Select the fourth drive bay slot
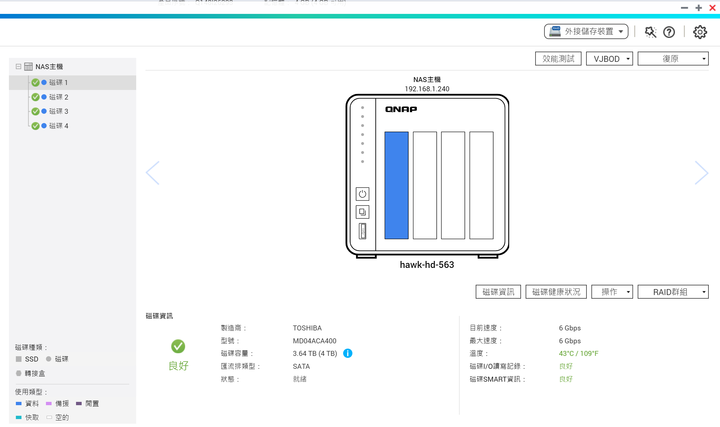This screenshot has width=720, height=427. tap(481, 185)
